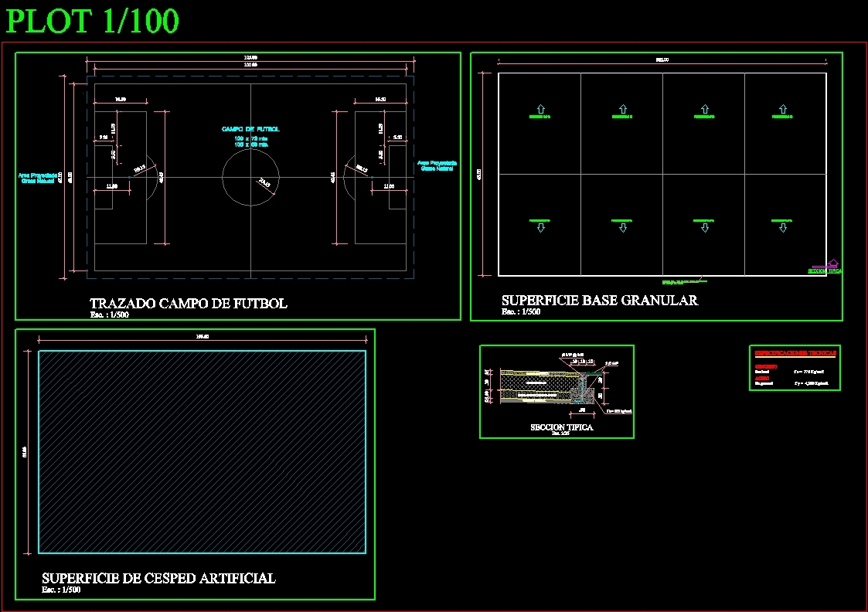Click the SUPERFICIE DE CESPED ARTIFICIAL title
Image resolution: width=868 pixels, height=612 pixels.
(158, 578)
